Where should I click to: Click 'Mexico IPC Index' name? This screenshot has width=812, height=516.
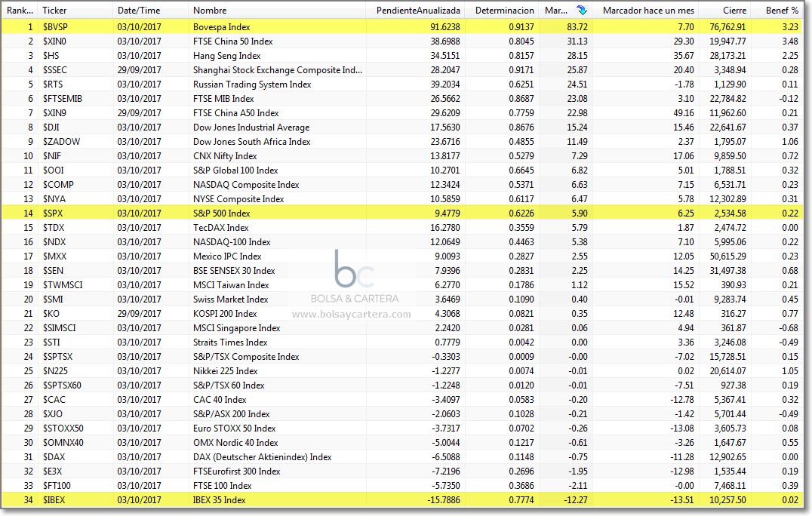[x=227, y=256]
